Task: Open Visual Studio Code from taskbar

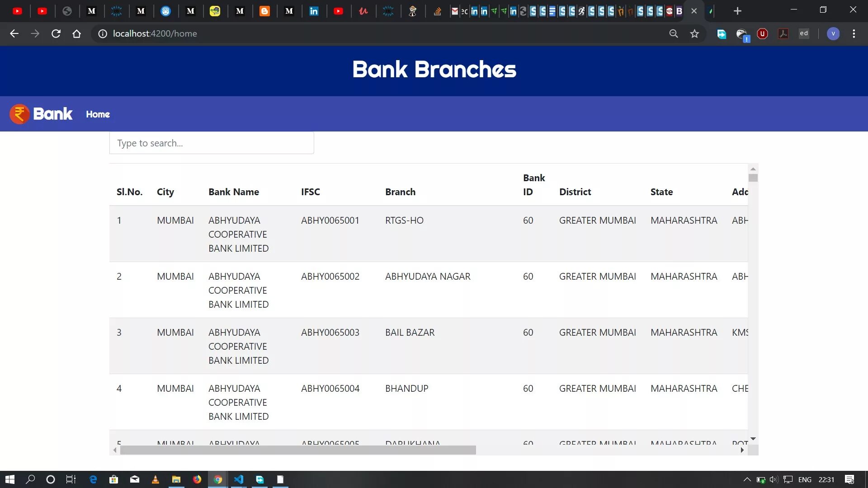Action: click(x=239, y=479)
